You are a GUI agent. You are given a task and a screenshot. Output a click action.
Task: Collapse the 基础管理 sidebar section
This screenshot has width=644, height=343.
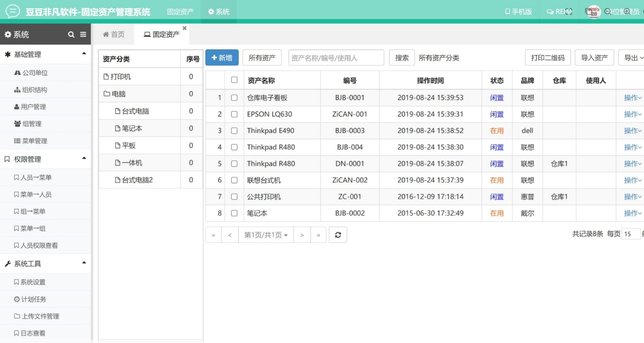[84, 54]
